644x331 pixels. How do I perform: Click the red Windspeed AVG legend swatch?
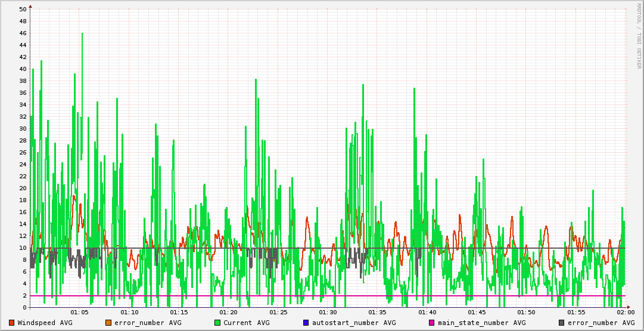click(11, 323)
